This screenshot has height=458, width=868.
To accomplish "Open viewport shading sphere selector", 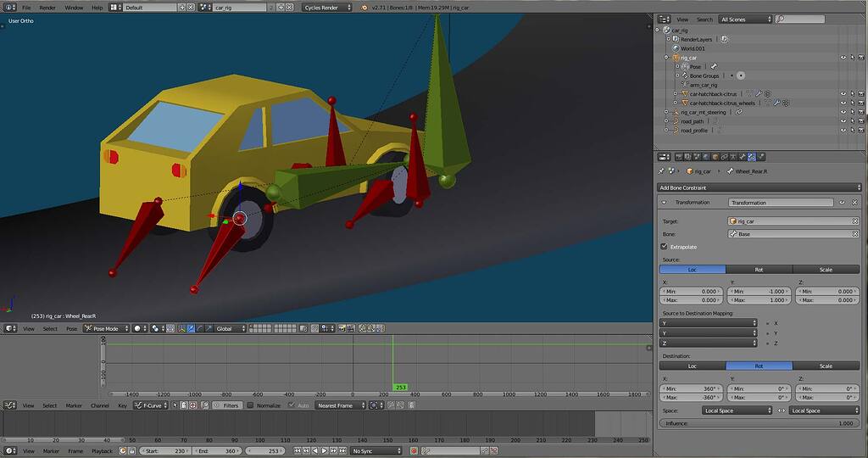I will click(x=140, y=328).
